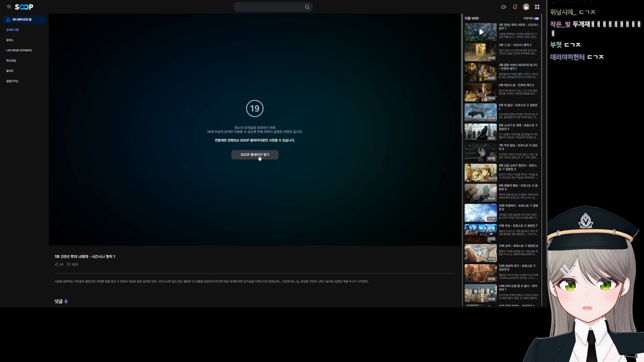644x362 pixels.
Task: Click into the search input field
Action: (x=268, y=7)
